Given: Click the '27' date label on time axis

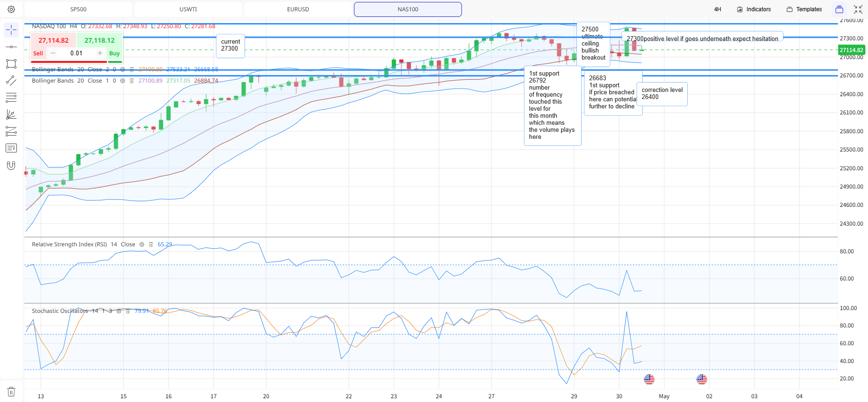Looking at the screenshot, I should tap(492, 396).
